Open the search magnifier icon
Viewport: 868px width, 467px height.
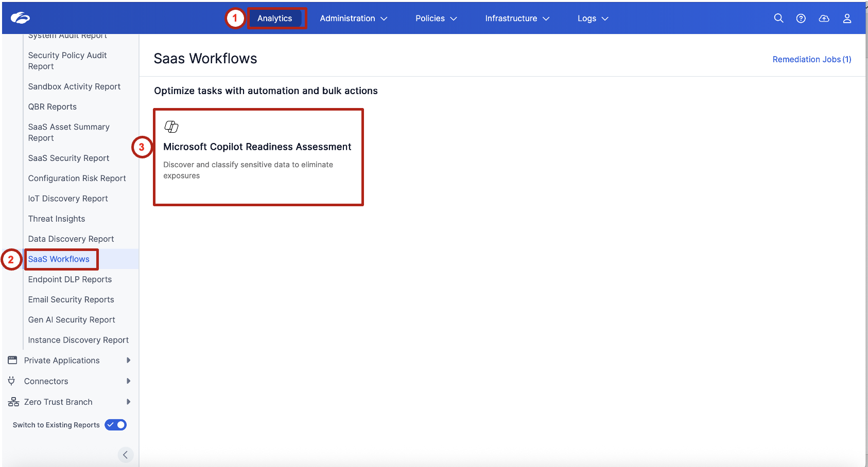pyautogui.click(x=778, y=18)
